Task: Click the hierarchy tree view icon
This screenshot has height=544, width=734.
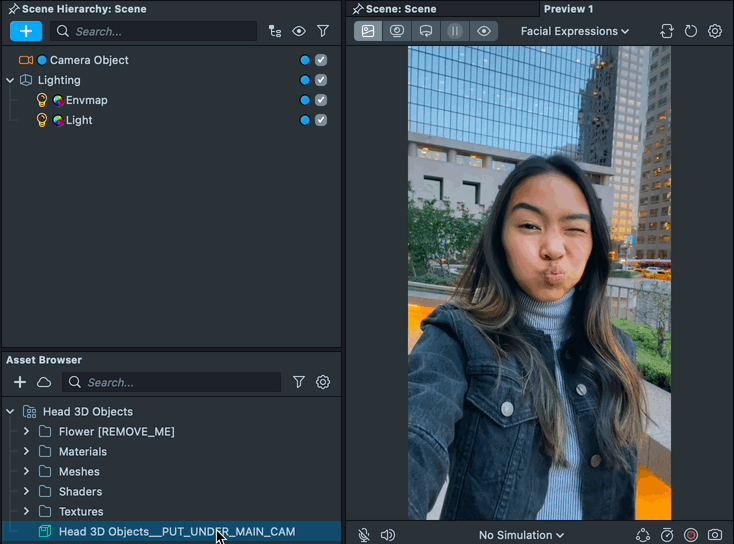Action: [275, 31]
